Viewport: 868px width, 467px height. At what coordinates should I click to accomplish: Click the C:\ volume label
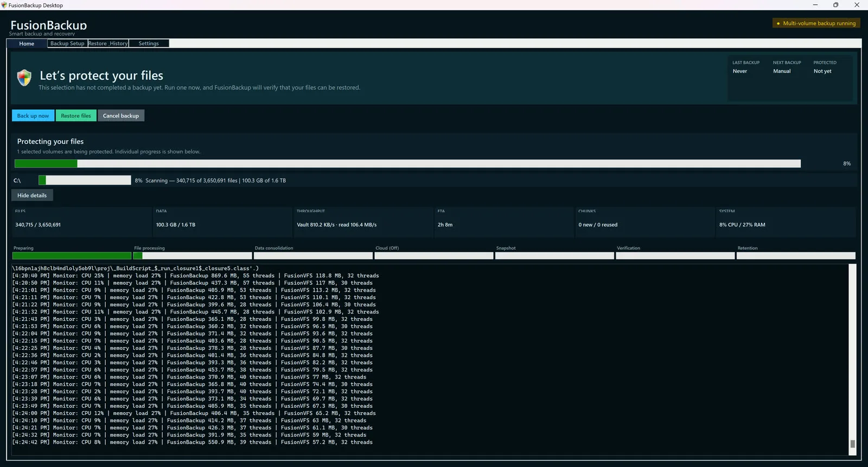17,181
